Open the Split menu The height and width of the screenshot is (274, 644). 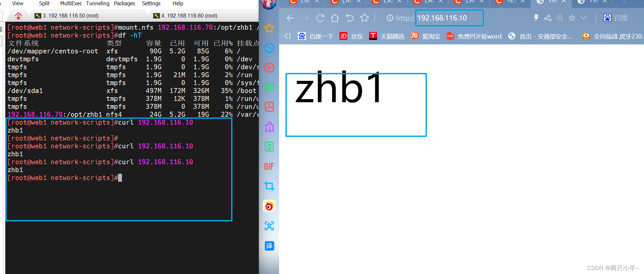[x=44, y=3]
